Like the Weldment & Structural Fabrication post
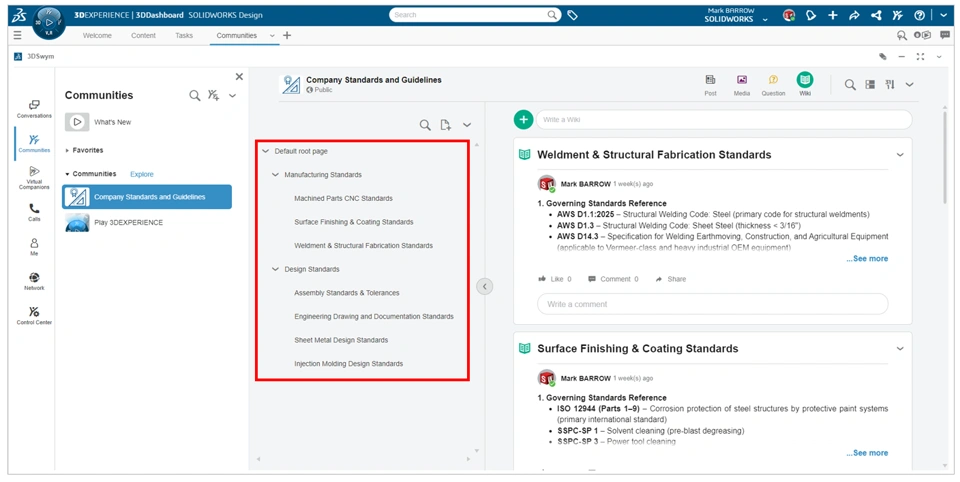The width and height of the screenshot is (960, 482). [555, 279]
